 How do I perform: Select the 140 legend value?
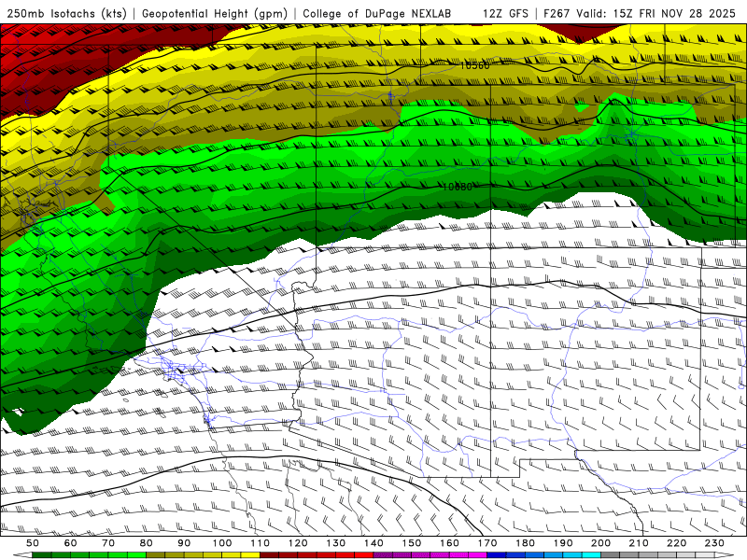pos(374,543)
